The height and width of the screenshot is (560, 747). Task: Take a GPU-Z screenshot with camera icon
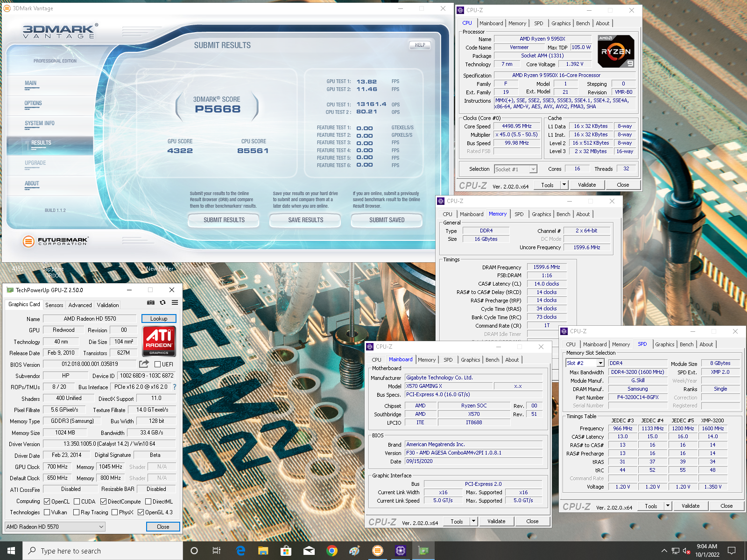pyautogui.click(x=151, y=302)
